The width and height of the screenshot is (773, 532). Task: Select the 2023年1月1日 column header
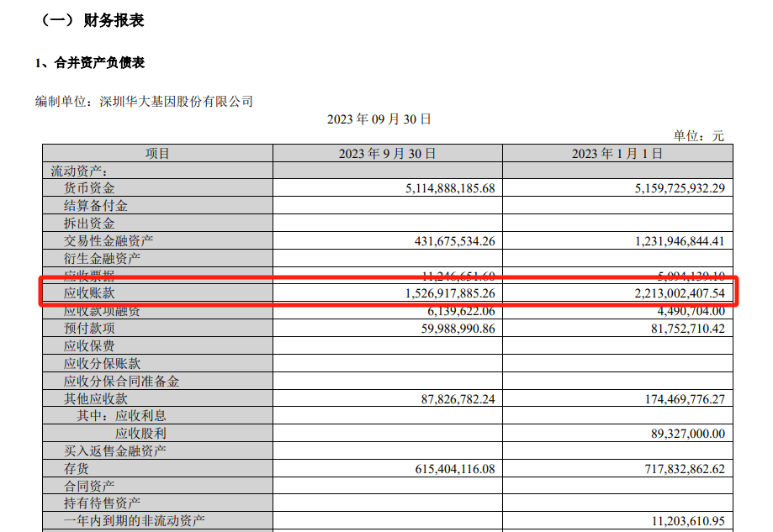[617, 153]
